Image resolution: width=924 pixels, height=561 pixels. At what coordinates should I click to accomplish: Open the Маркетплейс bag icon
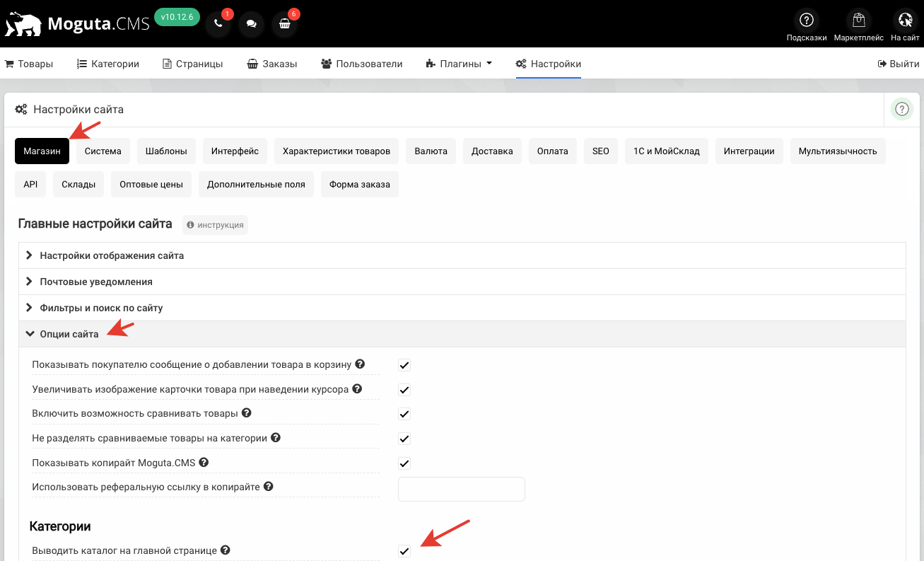pyautogui.click(x=859, y=20)
